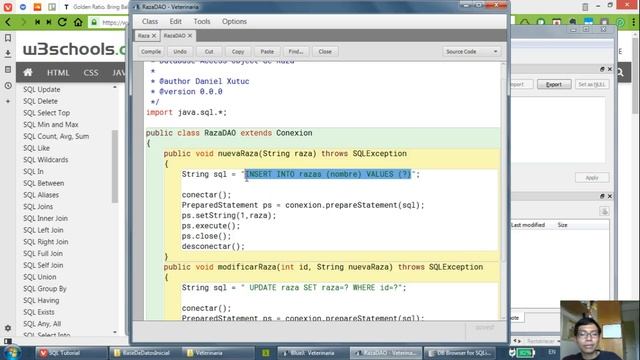Open the Edit menu
This screenshot has width=640, height=360.
176,22
